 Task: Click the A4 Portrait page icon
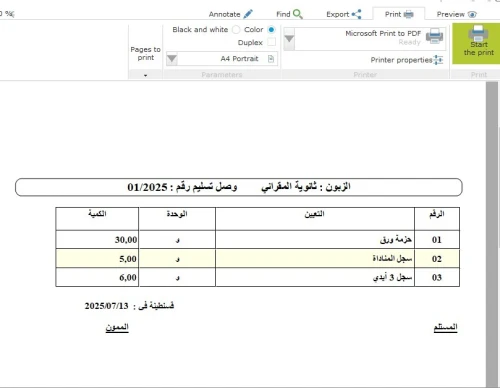[271, 59]
